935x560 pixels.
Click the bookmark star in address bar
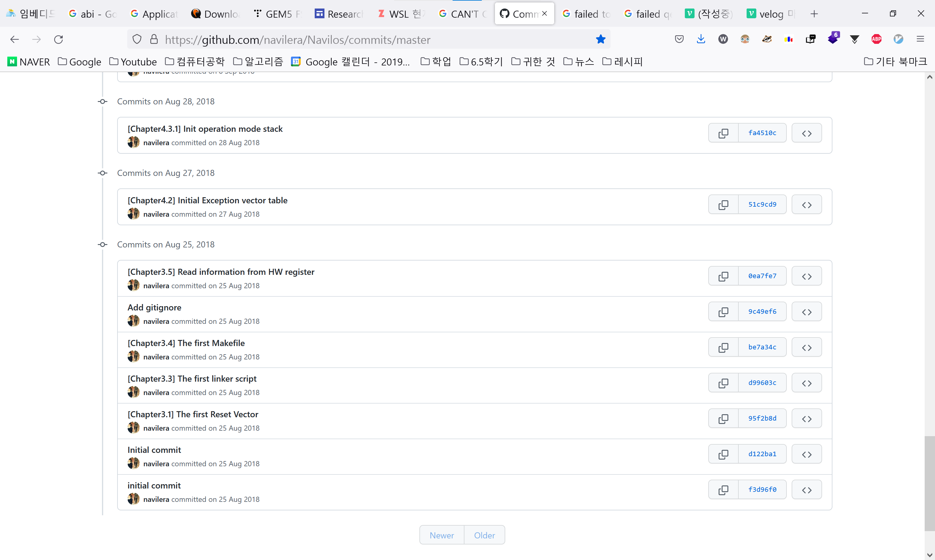coord(600,39)
